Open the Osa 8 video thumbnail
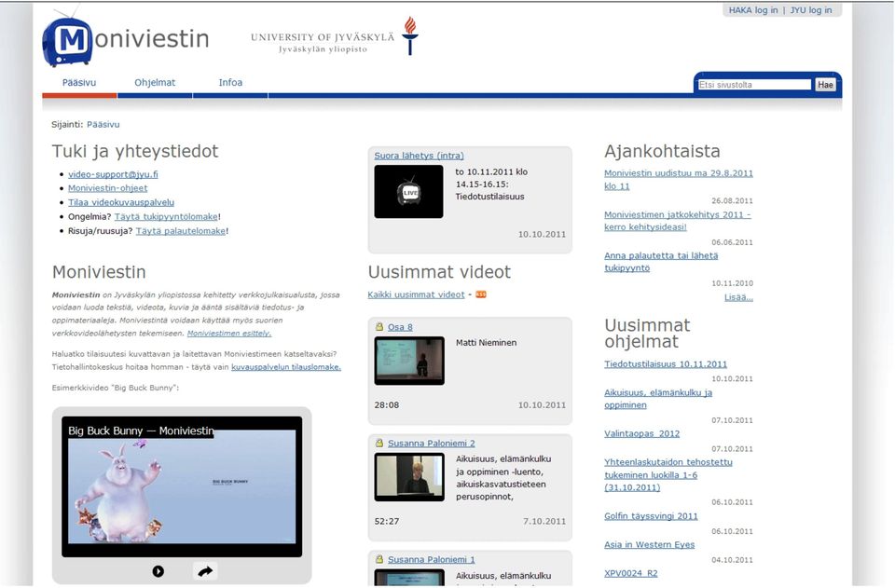This screenshot has width=895, height=588. pyautogui.click(x=409, y=361)
